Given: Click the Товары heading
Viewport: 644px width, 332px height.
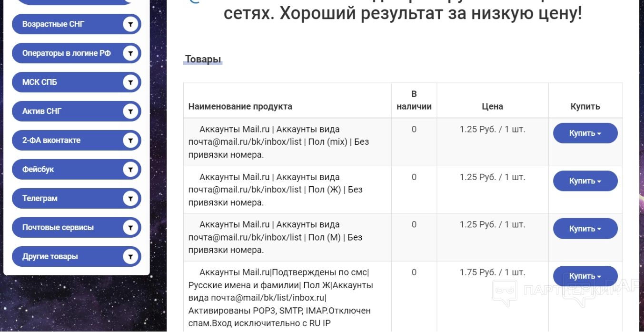Looking at the screenshot, I should coord(203,60).
